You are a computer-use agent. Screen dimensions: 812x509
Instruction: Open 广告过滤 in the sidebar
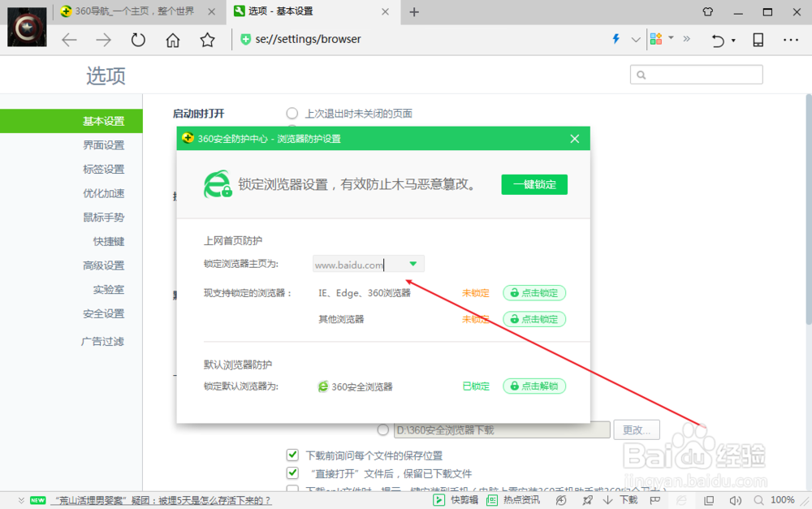point(102,341)
